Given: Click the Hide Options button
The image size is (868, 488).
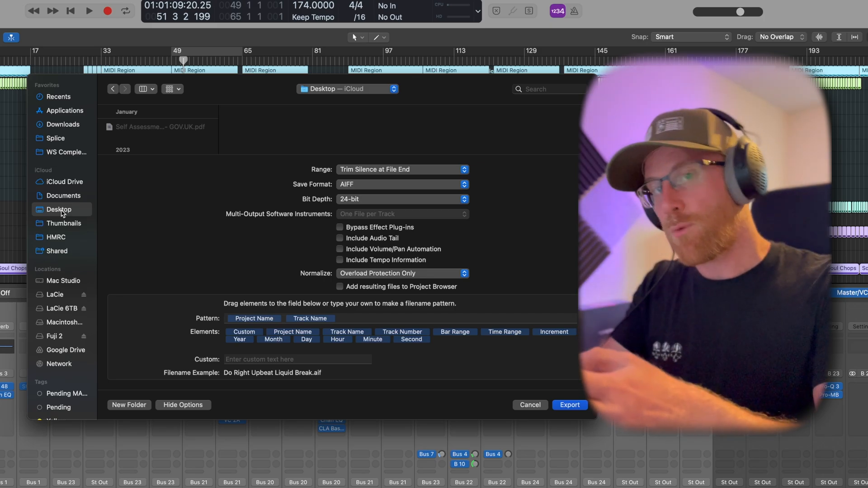Looking at the screenshot, I should click(183, 405).
